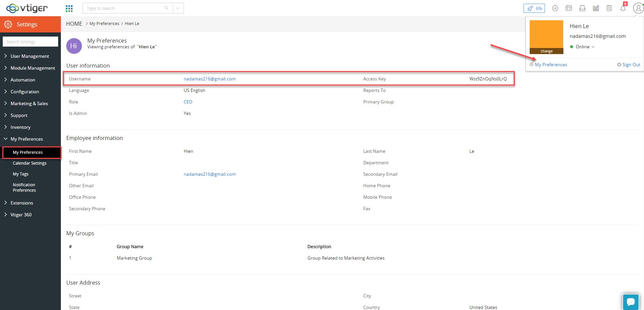Open notifications bell with 8 badge
644x310 pixels.
coord(623,8)
